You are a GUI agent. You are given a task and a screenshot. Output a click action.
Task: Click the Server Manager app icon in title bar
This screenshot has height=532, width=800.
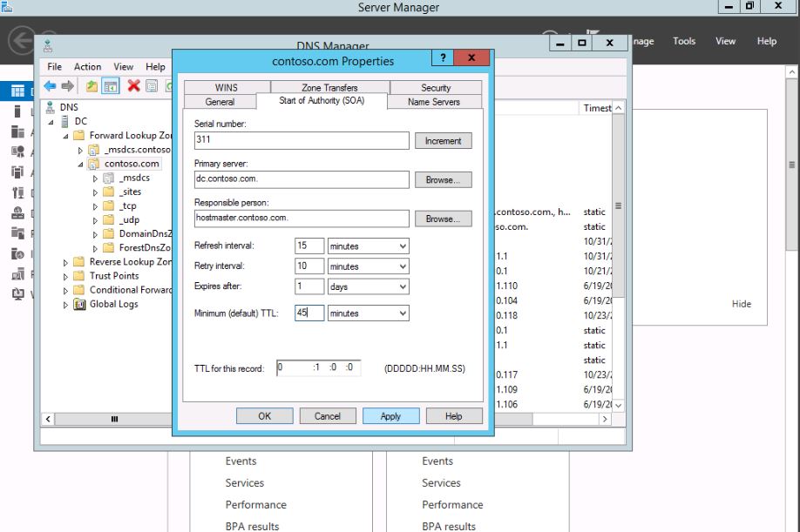coord(7,7)
